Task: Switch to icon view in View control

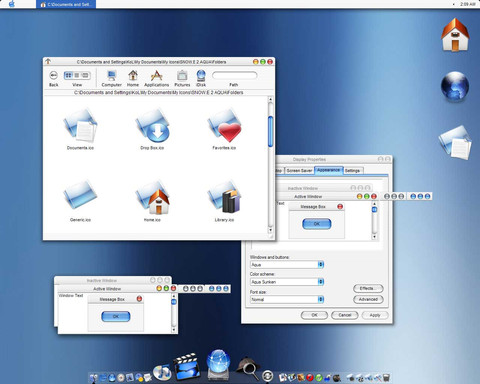Action: click(x=68, y=75)
